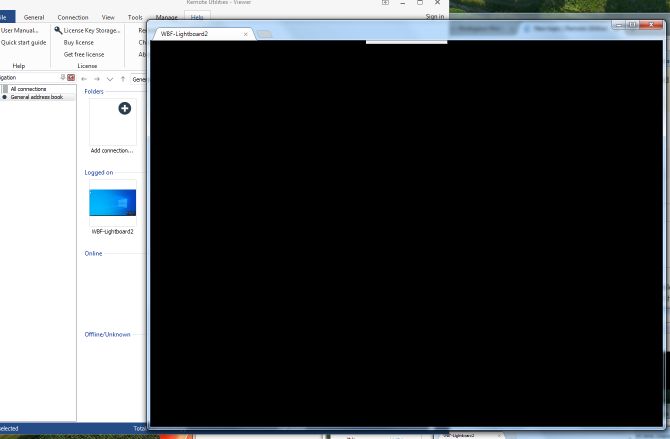Image resolution: width=670 pixels, height=439 pixels.
Task: Select the Tools ribbon tab
Action: [135, 17]
